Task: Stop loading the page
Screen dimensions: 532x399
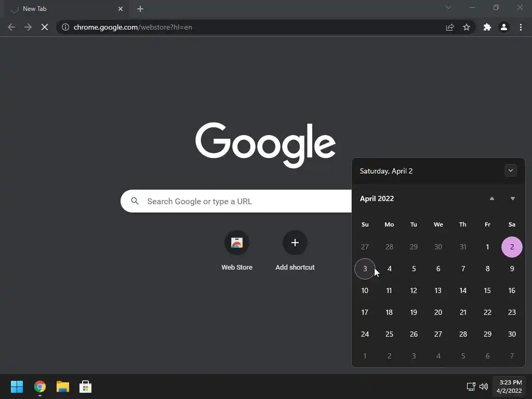Action: [45, 27]
